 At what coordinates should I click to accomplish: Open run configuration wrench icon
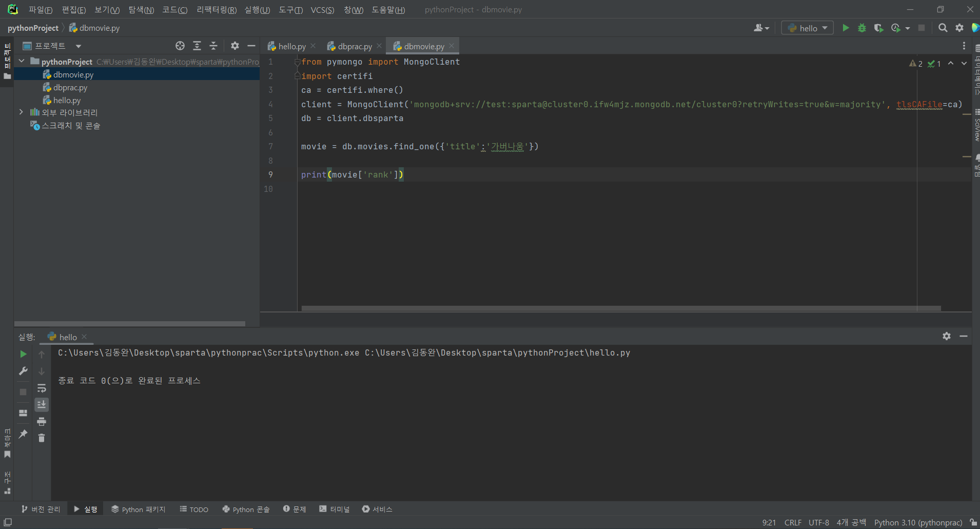[23, 371]
